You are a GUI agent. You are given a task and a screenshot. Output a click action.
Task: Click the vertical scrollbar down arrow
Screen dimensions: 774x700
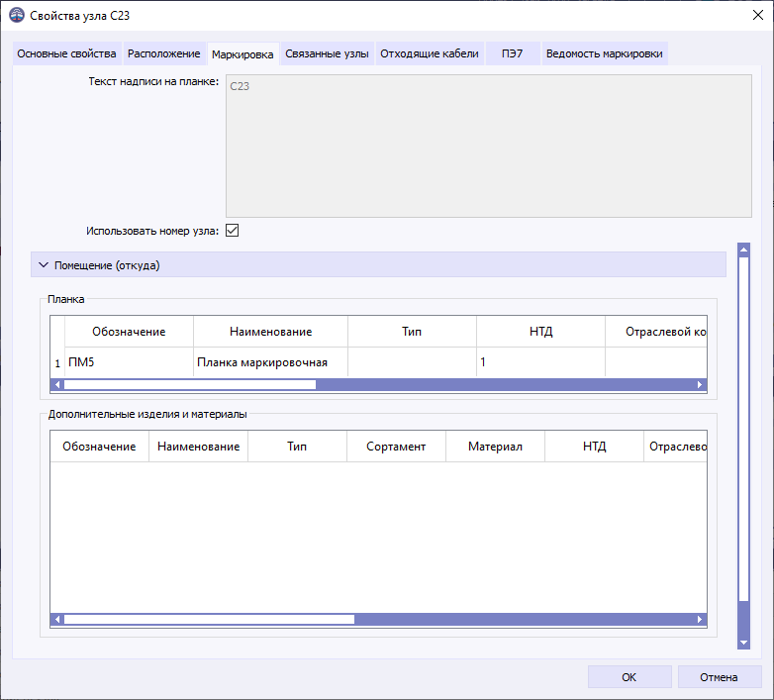tap(744, 643)
